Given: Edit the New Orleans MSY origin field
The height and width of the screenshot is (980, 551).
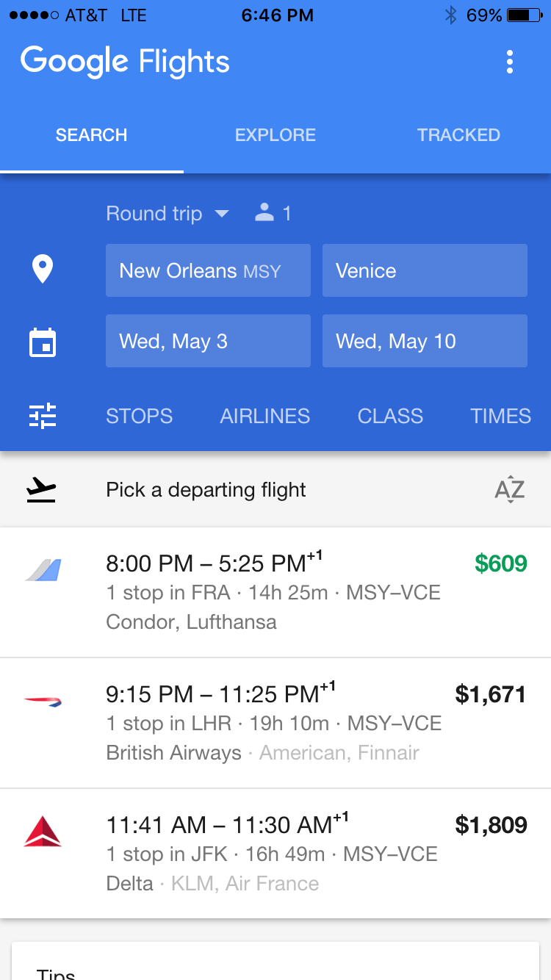Looking at the screenshot, I should [x=208, y=270].
